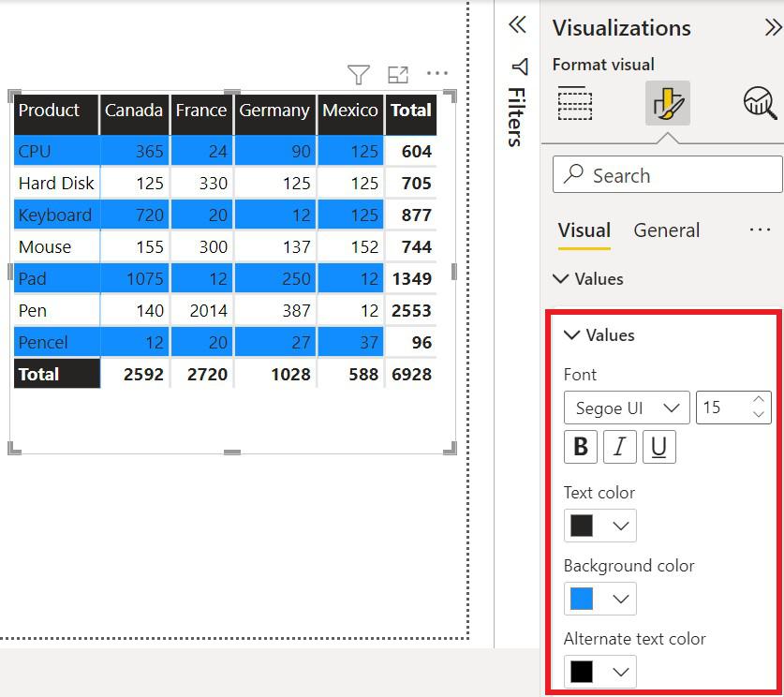Toggle Italic font for values
The width and height of the screenshot is (784, 697).
619,447
